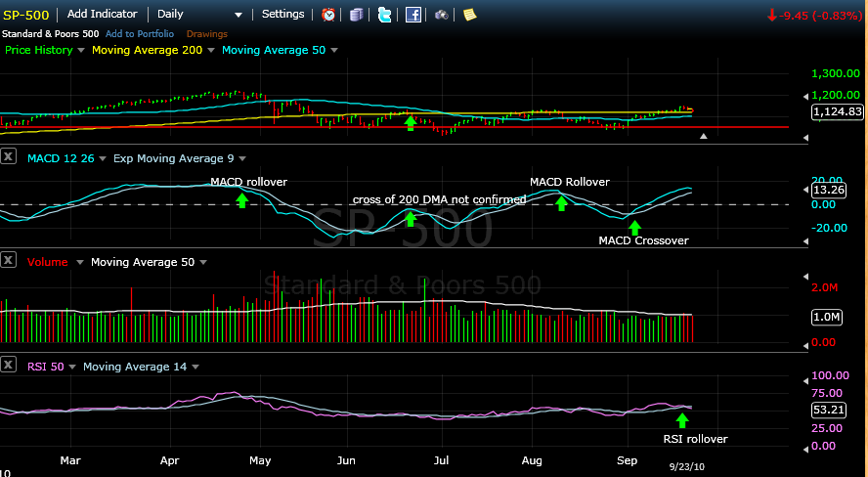Click the SP-500 ticker symbol field
The height and width of the screenshot is (477, 868).
(27, 15)
